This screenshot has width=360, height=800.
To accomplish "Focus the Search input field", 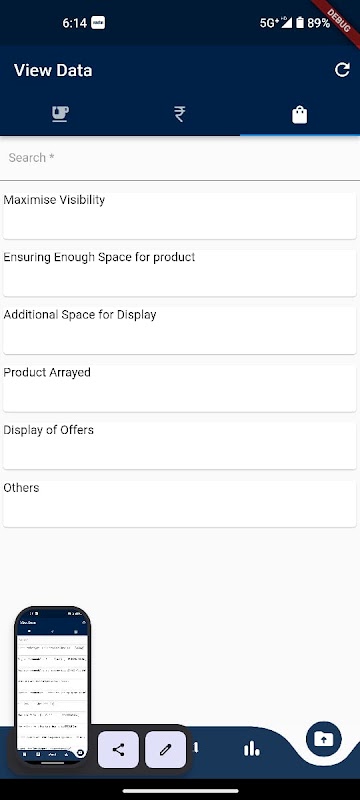I will (x=180, y=158).
